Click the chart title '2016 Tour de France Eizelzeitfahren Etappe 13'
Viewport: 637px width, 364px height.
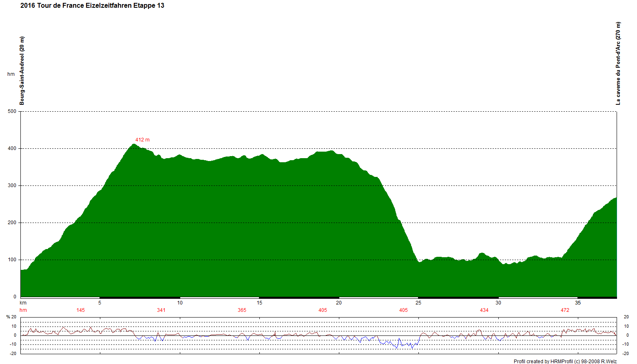[x=92, y=6]
